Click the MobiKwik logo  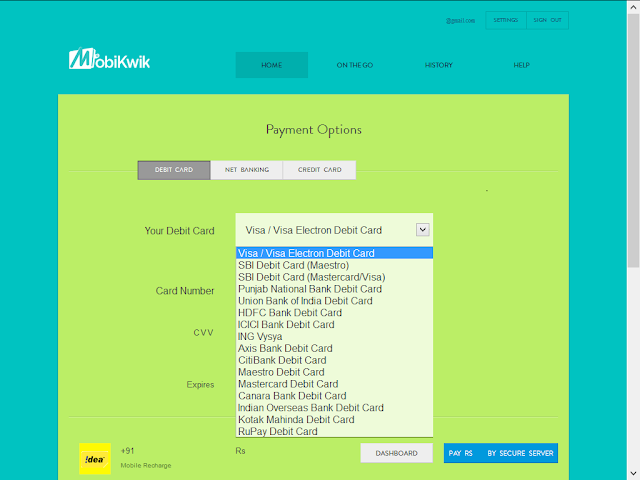(109, 59)
